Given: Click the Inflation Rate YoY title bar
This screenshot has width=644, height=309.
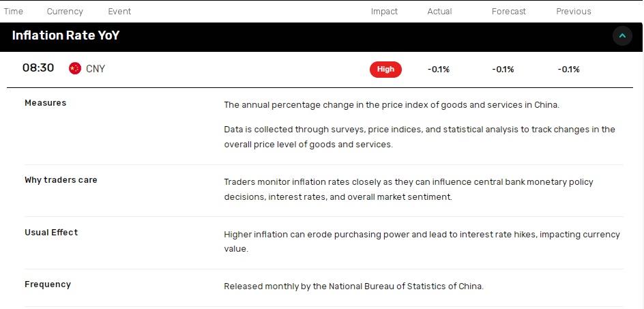Looking at the screenshot, I should click(x=321, y=36).
